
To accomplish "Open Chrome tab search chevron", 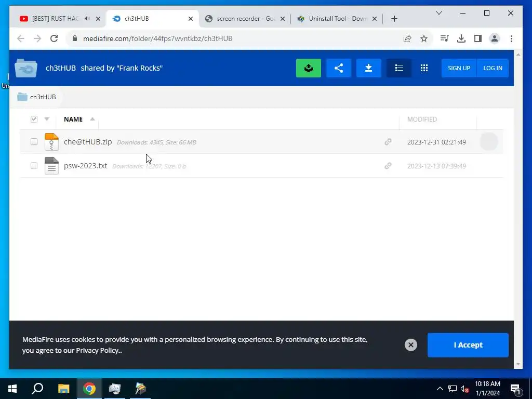I will (438, 13).
